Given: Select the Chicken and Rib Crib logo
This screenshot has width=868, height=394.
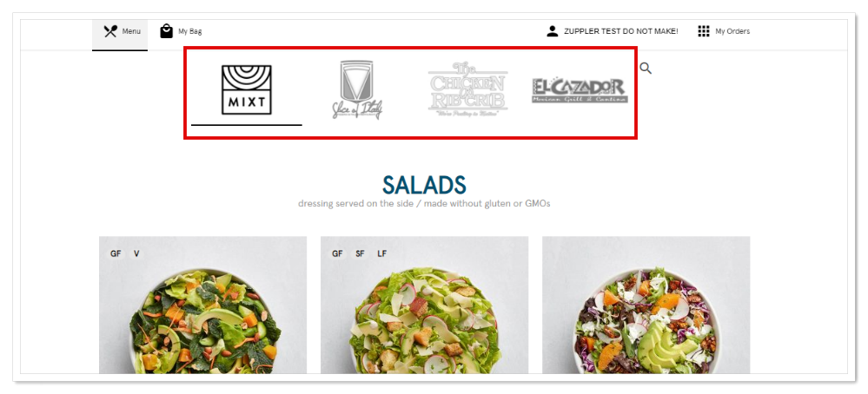Looking at the screenshot, I should click(467, 89).
